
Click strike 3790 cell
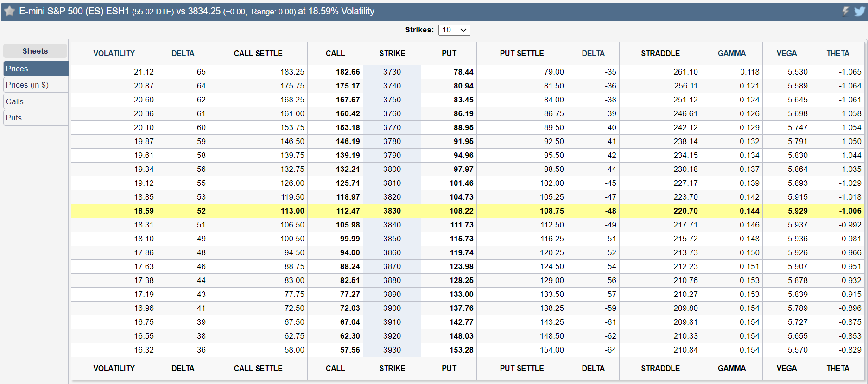click(392, 155)
